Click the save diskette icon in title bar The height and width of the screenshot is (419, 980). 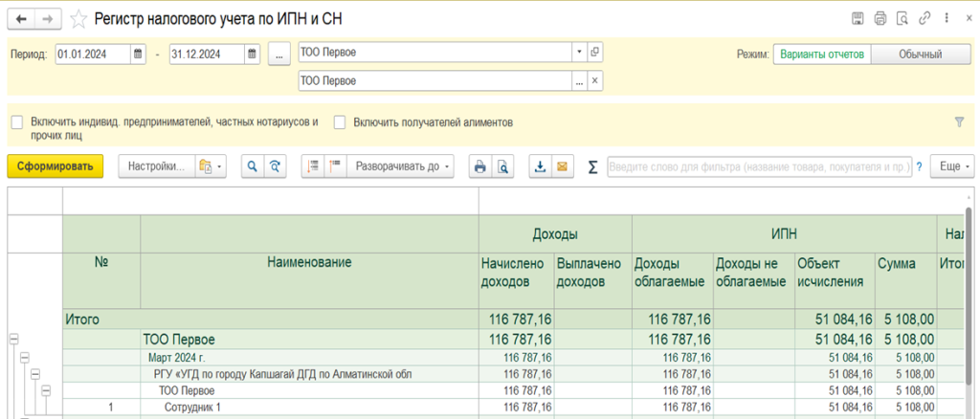tap(858, 19)
